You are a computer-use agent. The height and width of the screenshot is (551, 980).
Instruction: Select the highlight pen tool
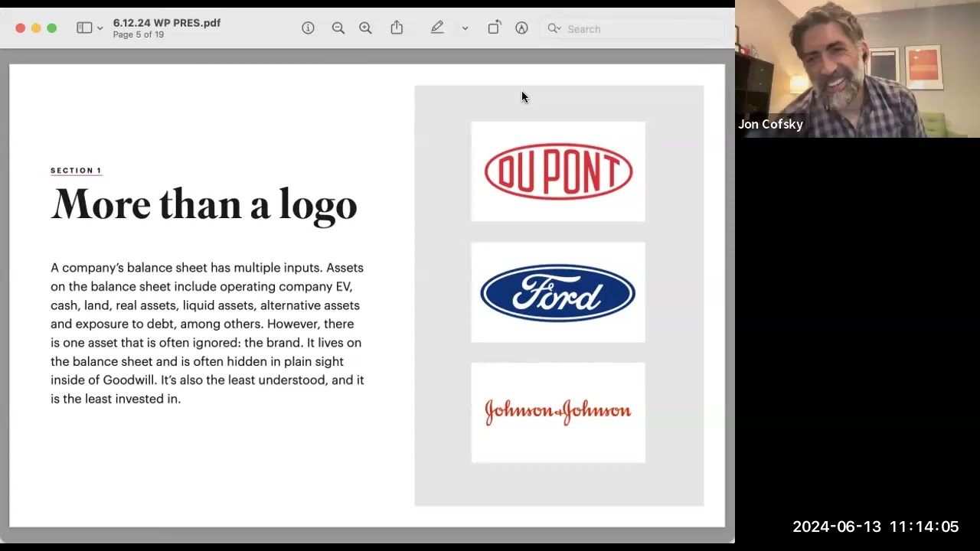click(437, 28)
